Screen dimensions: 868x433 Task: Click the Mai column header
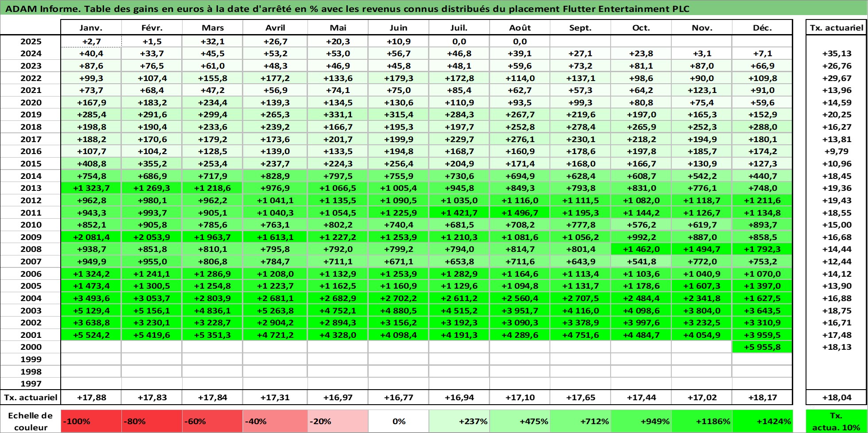click(x=338, y=27)
